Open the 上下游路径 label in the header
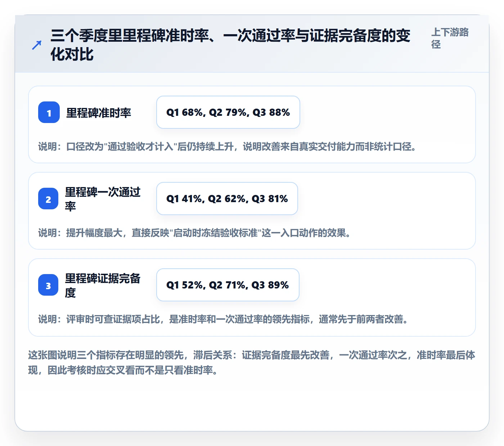The height and width of the screenshot is (446, 504). (450, 38)
